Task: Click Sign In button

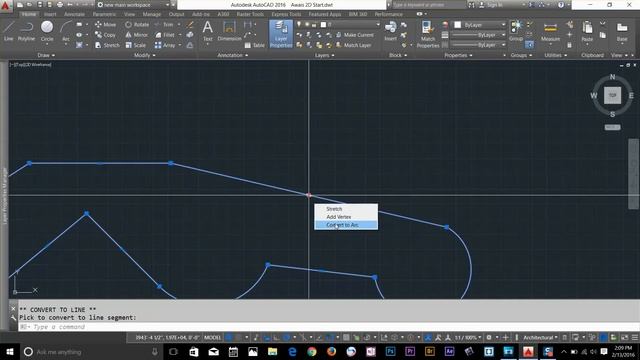Action: tap(491, 5)
